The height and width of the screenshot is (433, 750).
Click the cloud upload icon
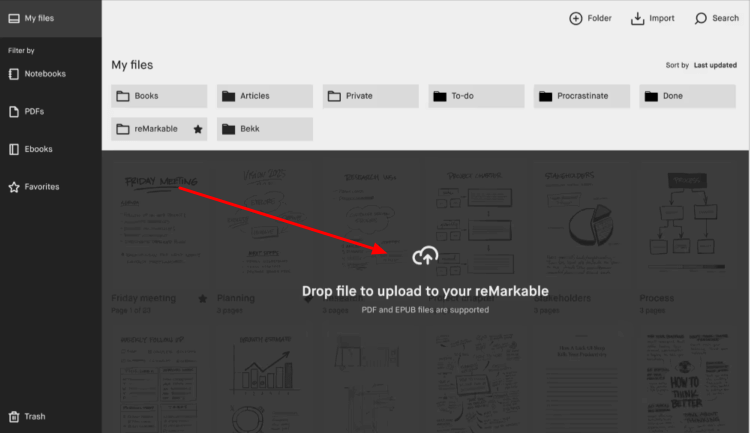[425, 256]
